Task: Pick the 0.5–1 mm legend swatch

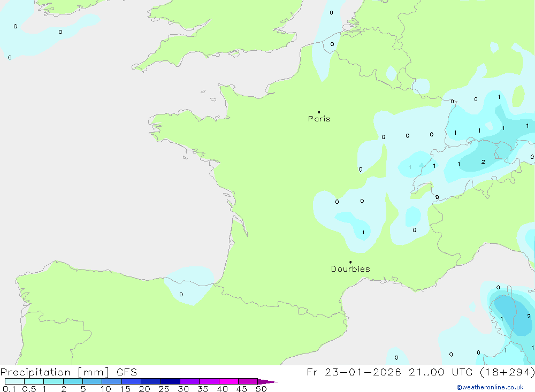Action: point(34,381)
